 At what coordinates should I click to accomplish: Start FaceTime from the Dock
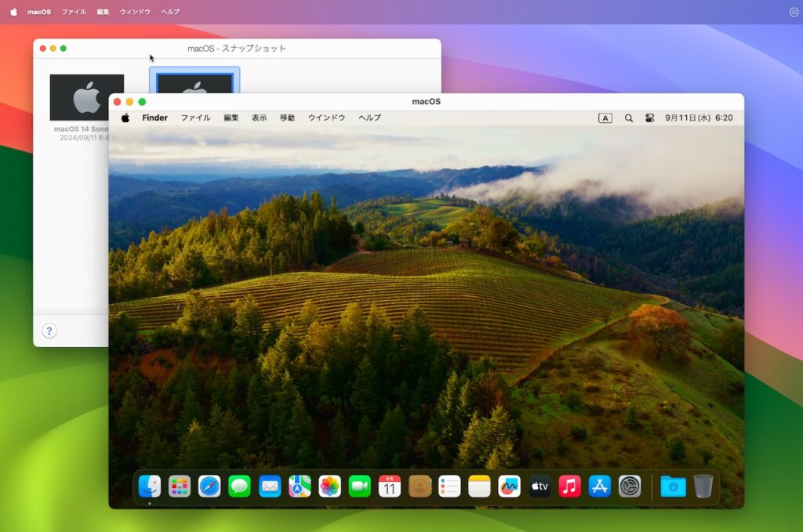[358, 487]
